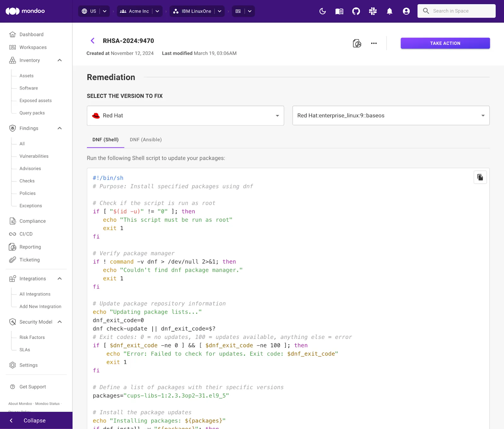Open All findings
The height and width of the screenshot is (429, 504).
[x=22, y=144]
